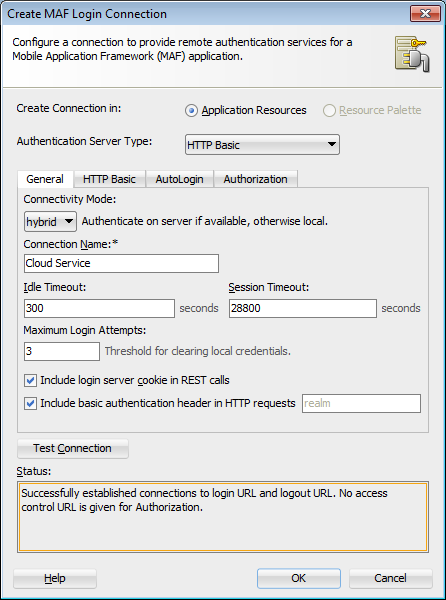Click the Test Connection button
The width and height of the screenshot is (446, 600).
click(73, 448)
